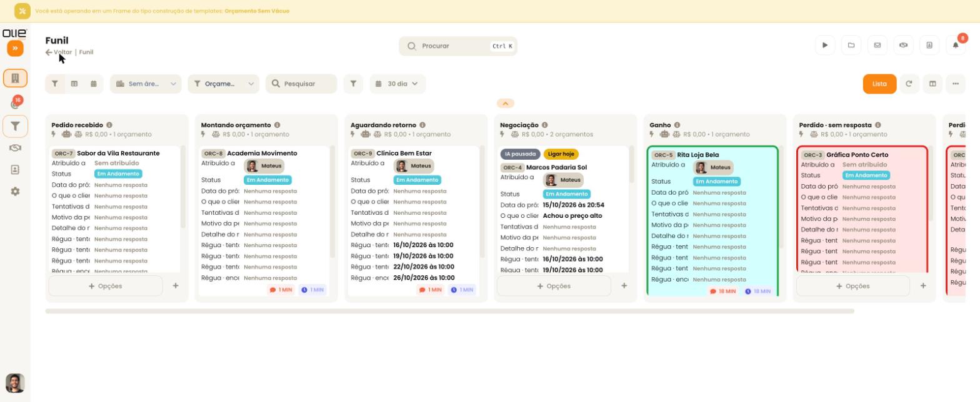Viewport: 980px width, 402px height.
Task: Click the Procurar global search box
Action: 458,46
